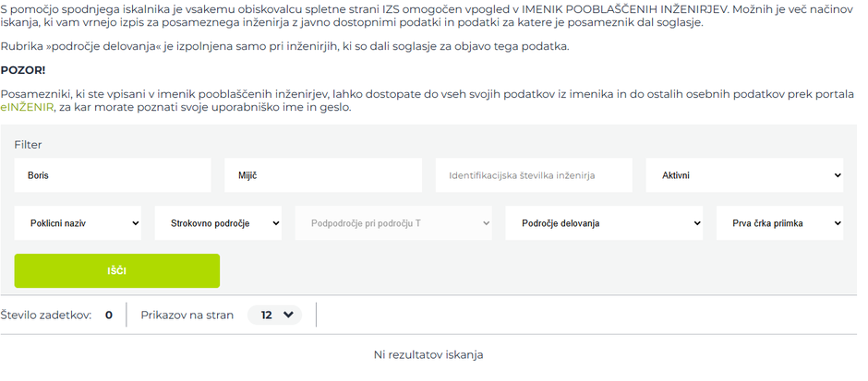Click the first name field containing Boris
This screenshot has width=868, height=381.
(x=113, y=175)
